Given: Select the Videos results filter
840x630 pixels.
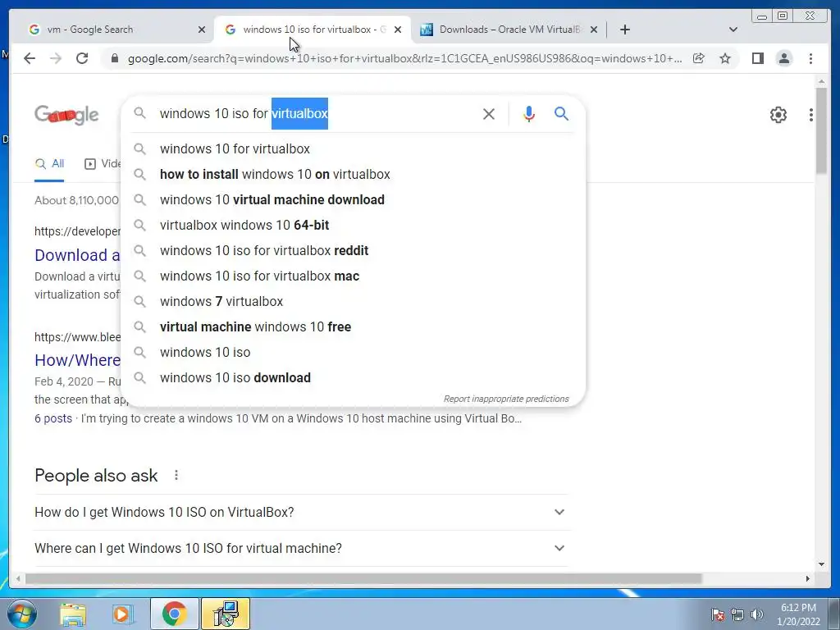Looking at the screenshot, I should [103, 164].
